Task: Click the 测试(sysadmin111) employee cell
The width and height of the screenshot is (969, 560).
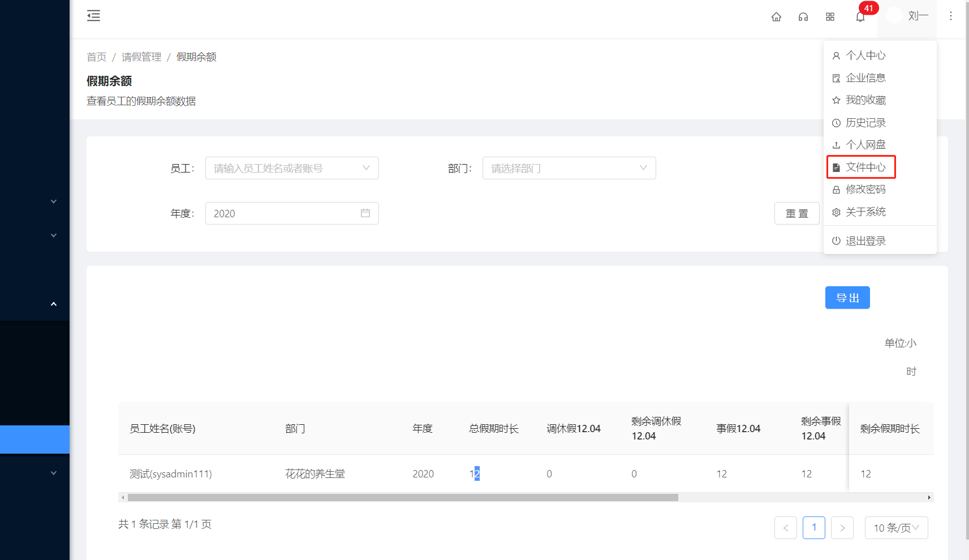Action: click(171, 474)
